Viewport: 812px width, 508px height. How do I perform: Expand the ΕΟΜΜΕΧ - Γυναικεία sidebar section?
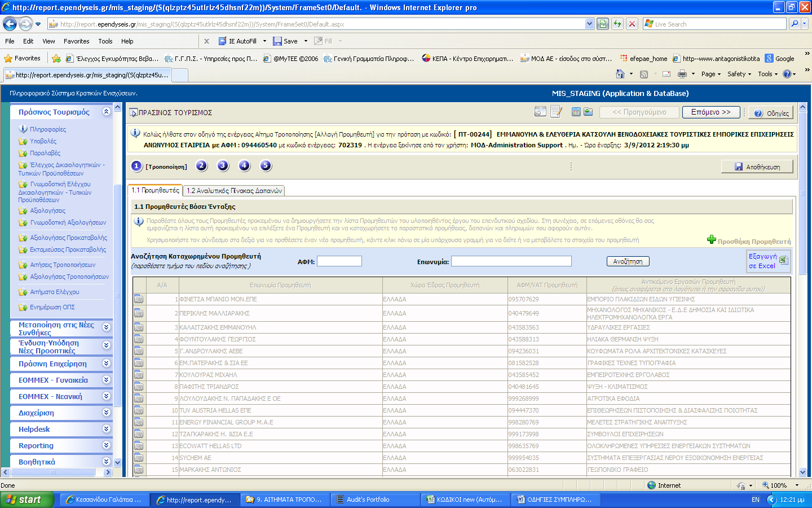[106, 380]
